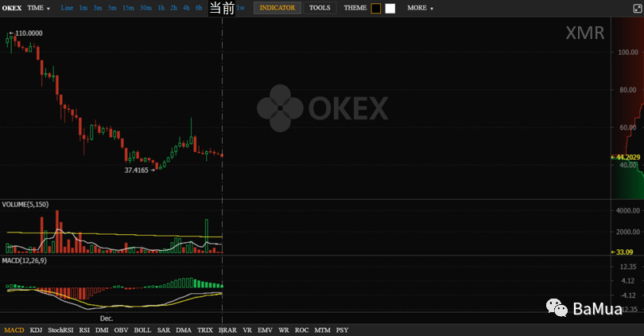This screenshot has width=644, height=336.
Task: Switch to the BOLL indicator
Action: pos(142,330)
